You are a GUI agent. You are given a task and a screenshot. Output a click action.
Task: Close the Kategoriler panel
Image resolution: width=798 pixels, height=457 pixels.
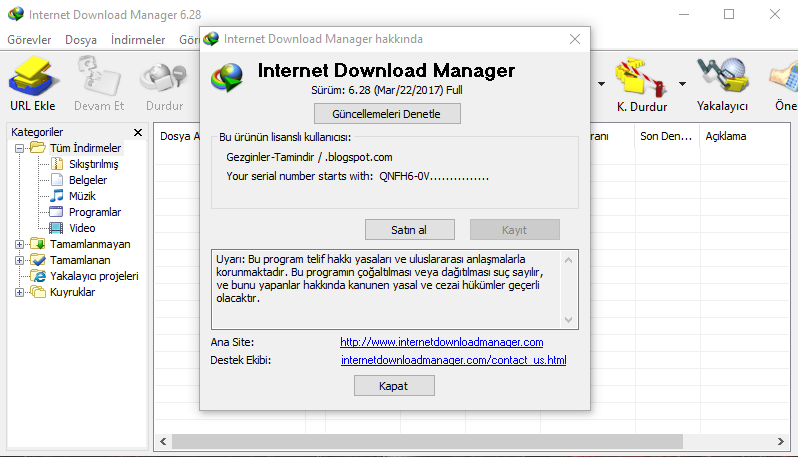tap(138, 132)
